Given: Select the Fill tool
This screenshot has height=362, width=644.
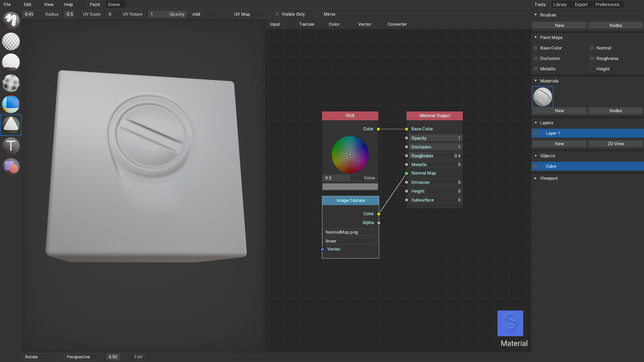Looking at the screenshot, I should point(10,62).
